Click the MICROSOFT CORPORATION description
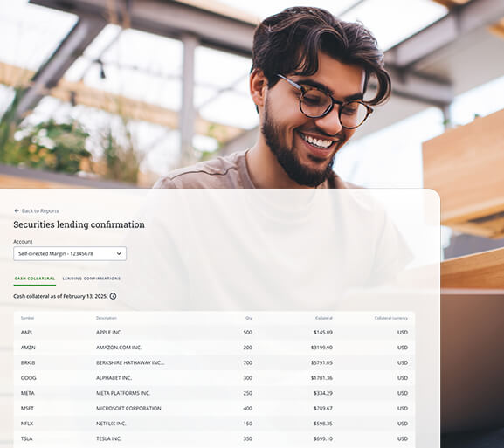 128,408
